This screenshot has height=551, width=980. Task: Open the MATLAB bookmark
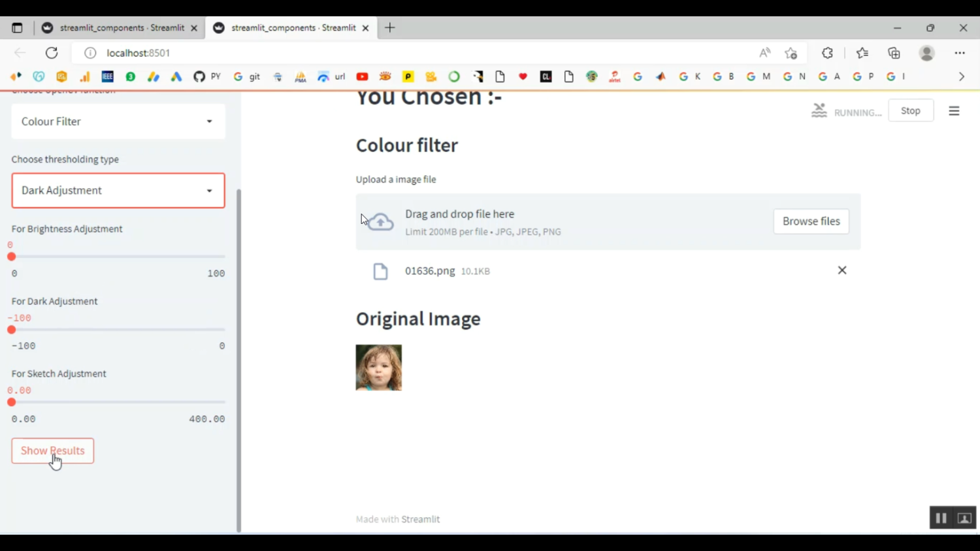pos(661,76)
